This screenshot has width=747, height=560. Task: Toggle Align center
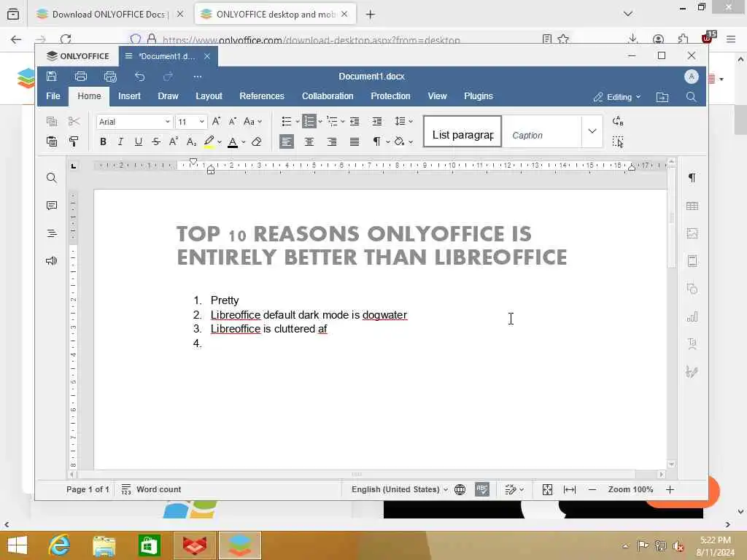(309, 141)
